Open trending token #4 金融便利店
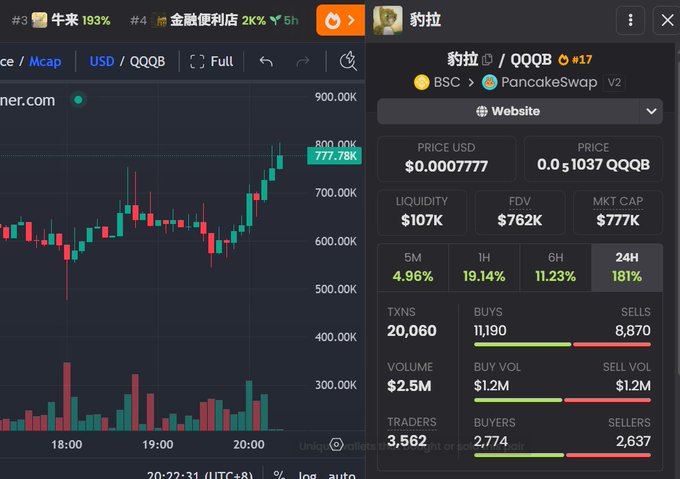Viewport: 680px width, 479px height. point(214,20)
